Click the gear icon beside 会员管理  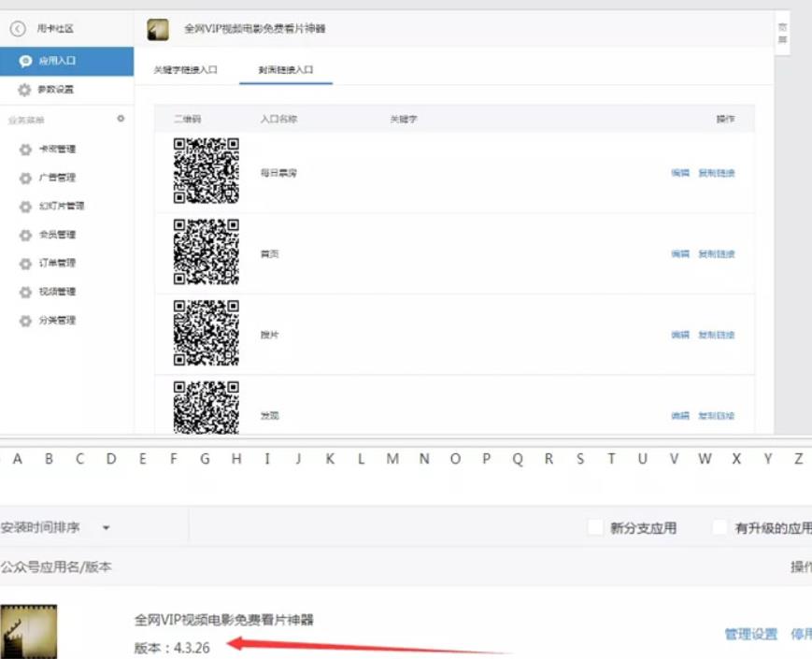[25, 236]
